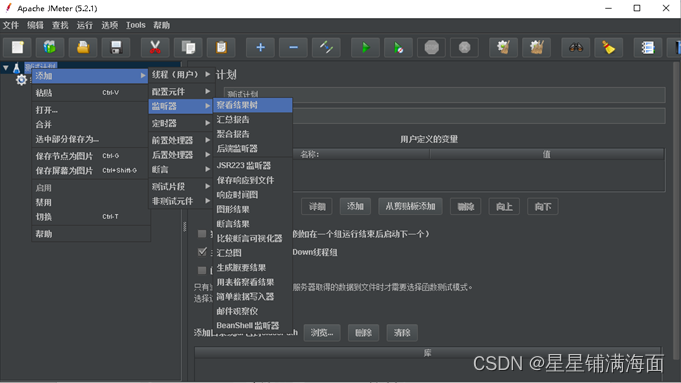Image resolution: width=681 pixels, height=383 pixels.
Task: Click the Collapse all minus icon
Action: click(x=293, y=47)
